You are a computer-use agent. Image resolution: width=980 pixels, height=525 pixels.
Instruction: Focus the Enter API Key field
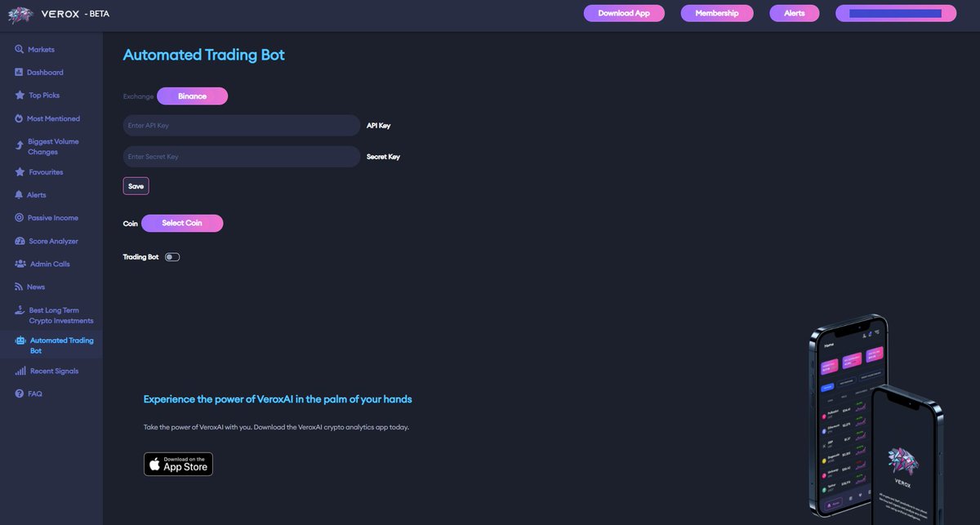(x=242, y=125)
